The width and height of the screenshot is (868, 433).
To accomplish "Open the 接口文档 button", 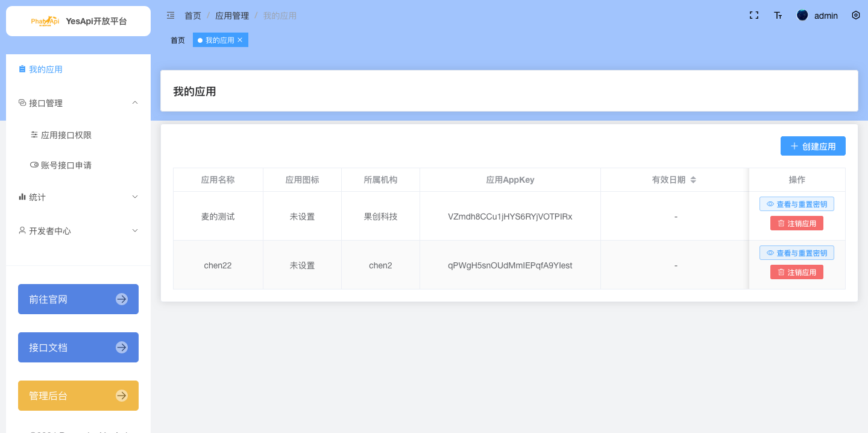I will click(78, 347).
